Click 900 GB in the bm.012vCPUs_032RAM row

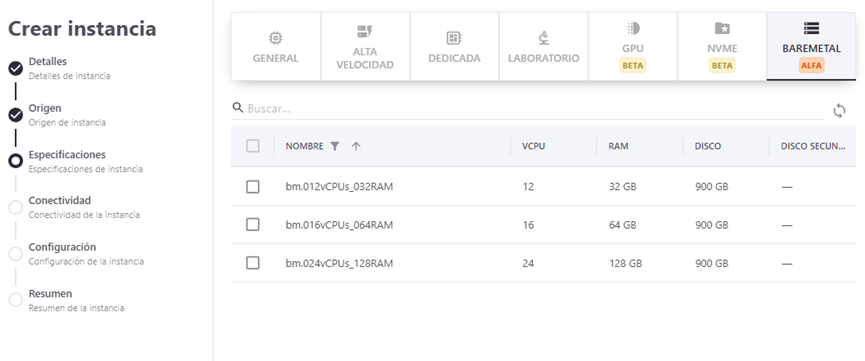click(712, 187)
